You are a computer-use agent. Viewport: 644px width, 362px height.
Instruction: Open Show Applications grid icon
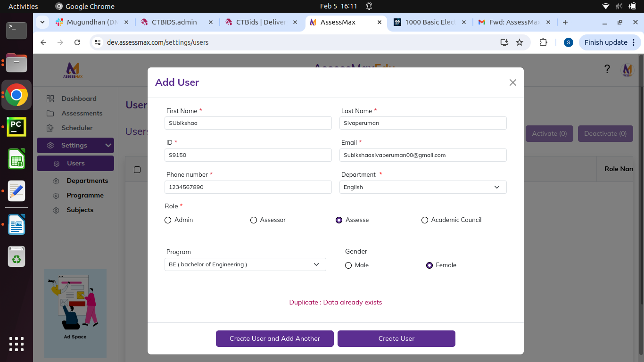(x=17, y=344)
